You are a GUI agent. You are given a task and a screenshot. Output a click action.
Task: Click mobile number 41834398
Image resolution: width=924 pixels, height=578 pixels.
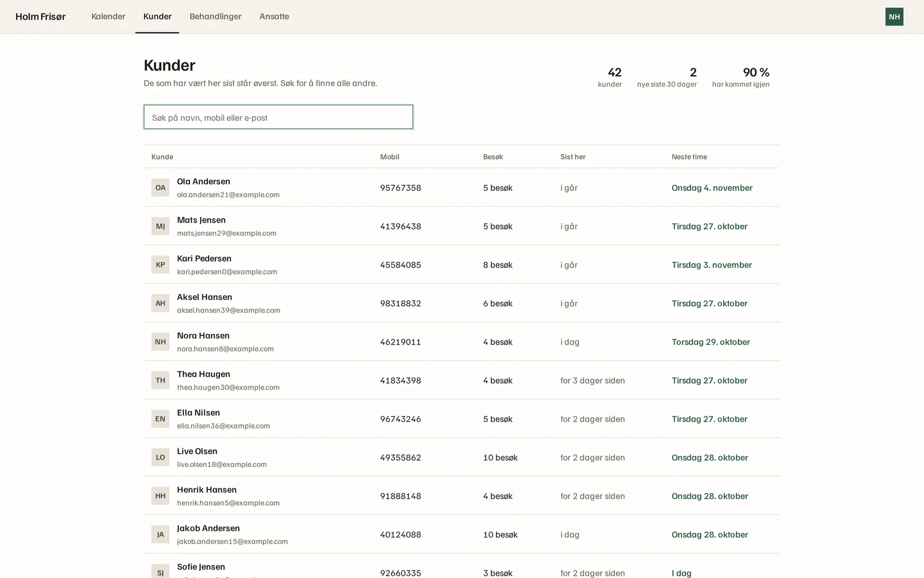coord(400,380)
